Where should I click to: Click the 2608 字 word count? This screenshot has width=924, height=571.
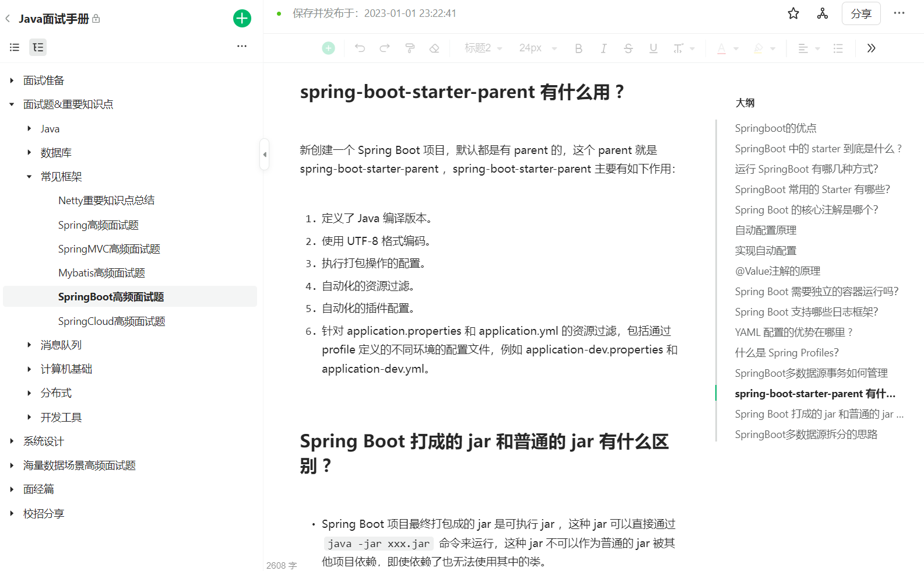coord(282,565)
